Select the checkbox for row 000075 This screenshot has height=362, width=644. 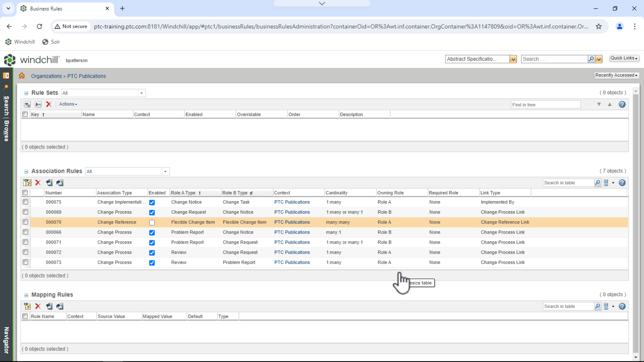(25, 202)
